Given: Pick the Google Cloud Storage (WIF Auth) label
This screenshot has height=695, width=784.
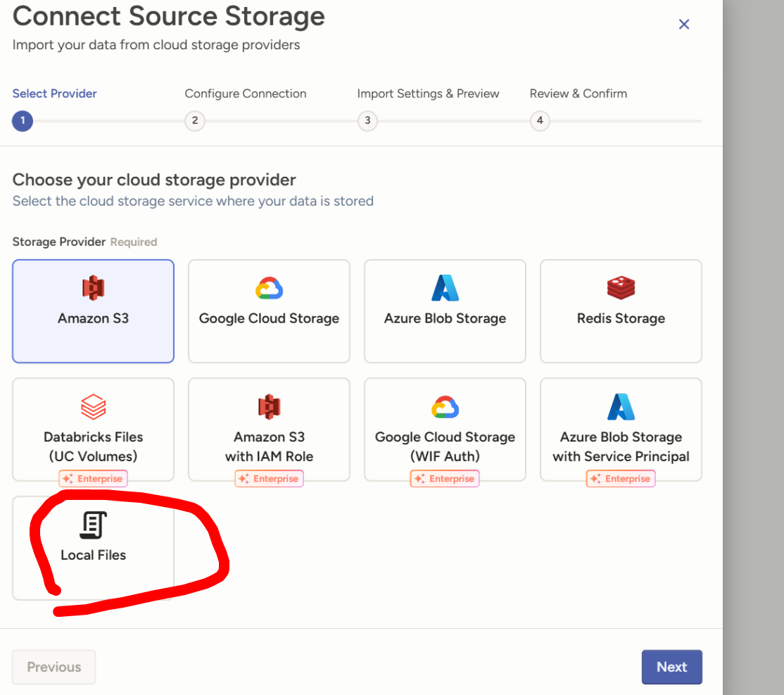Looking at the screenshot, I should click(x=445, y=446).
